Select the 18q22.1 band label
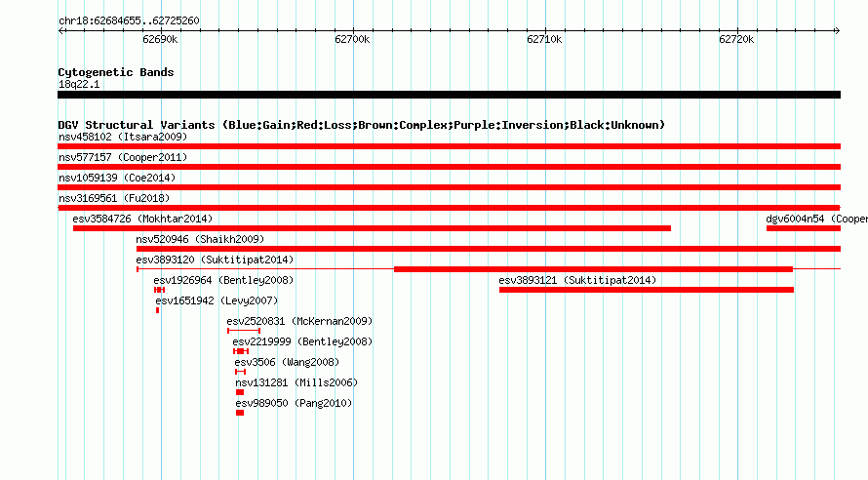868x480 pixels. point(79,84)
